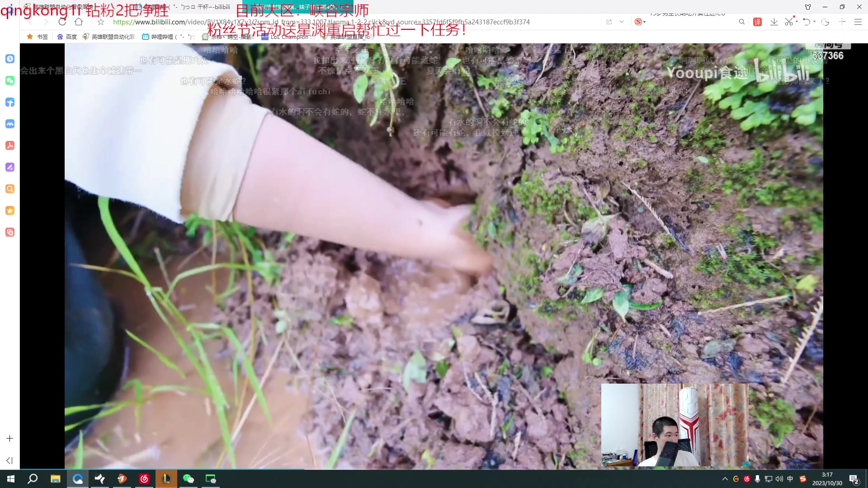
Task: Click the blue clock icon in the sidebar
Action: click(x=10, y=59)
